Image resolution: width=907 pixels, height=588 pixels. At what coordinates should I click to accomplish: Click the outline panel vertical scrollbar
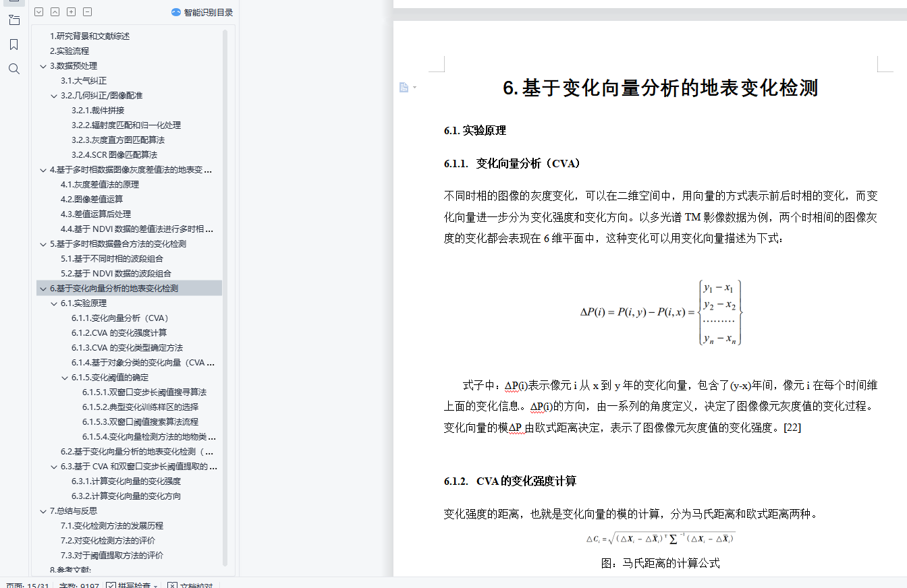coord(225,297)
